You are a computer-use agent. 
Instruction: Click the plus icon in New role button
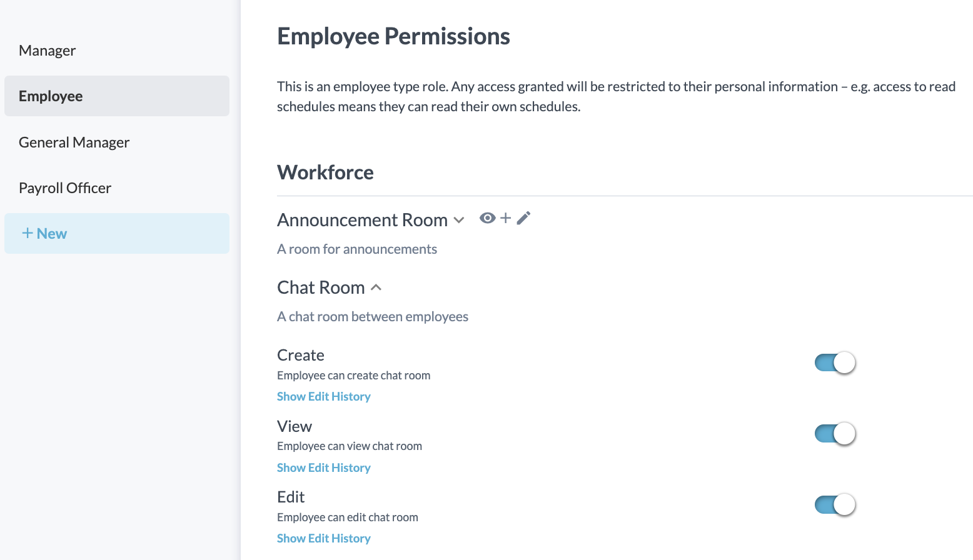pyautogui.click(x=28, y=233)
